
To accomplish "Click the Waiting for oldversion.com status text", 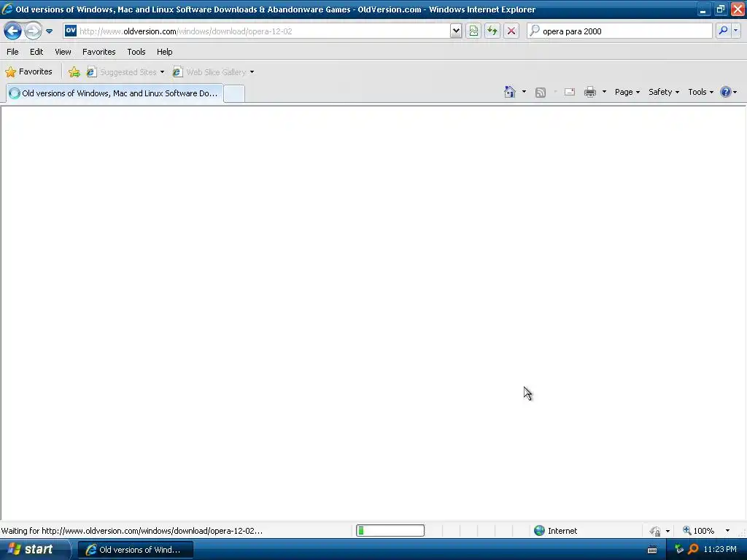I will pyautogui.click(x=132, y=531).
